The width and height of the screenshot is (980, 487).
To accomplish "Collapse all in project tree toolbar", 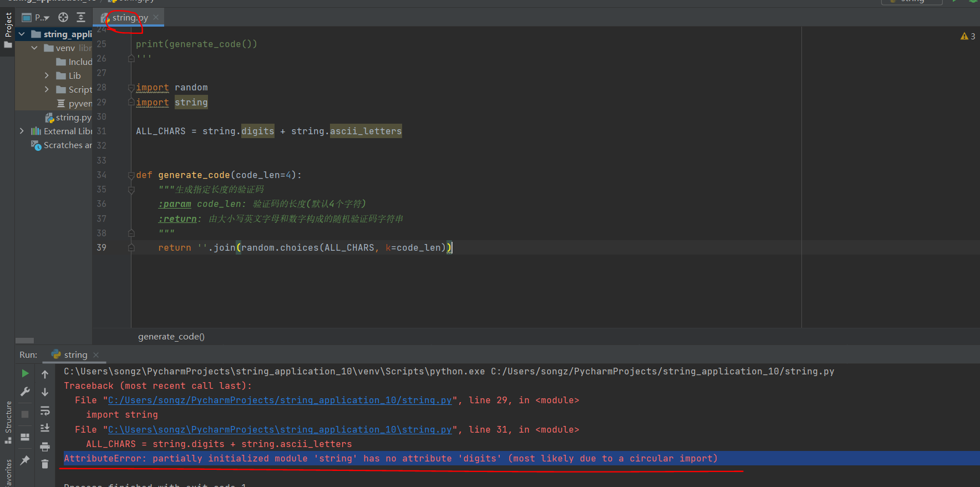I will pyautogui.click(x=81, y=17).
